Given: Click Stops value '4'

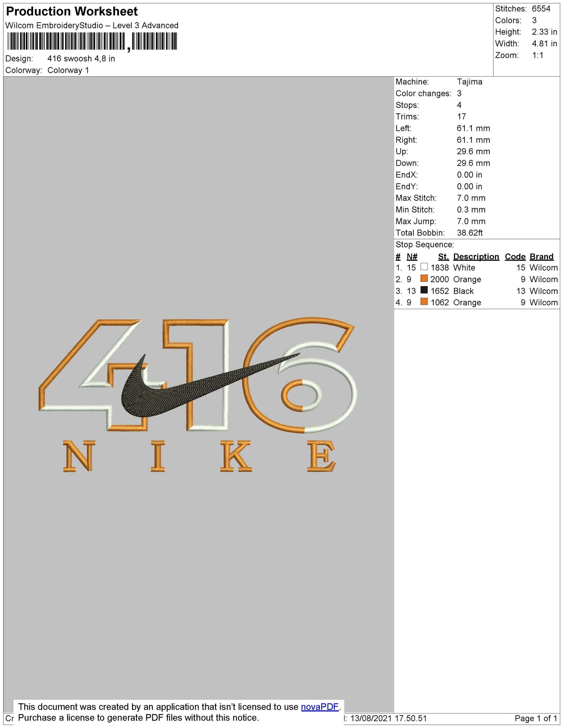Looking at the screenshot, I should coord(459,105).
